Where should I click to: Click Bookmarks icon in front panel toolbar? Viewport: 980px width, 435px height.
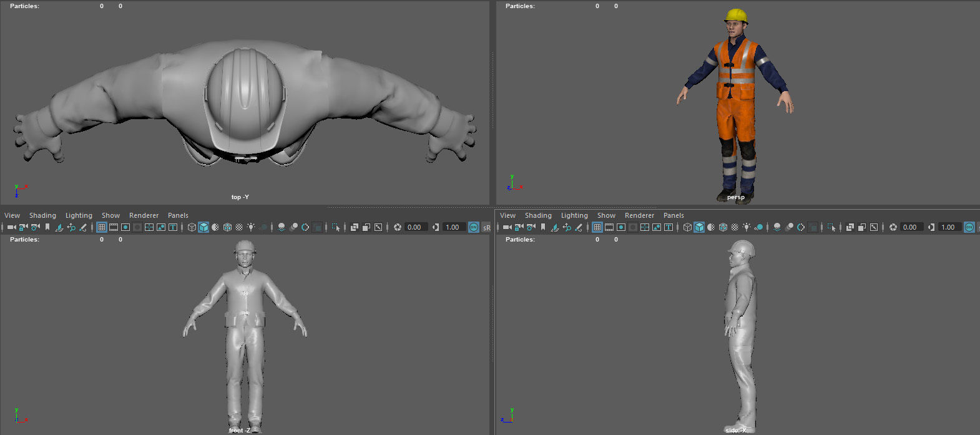47,227
